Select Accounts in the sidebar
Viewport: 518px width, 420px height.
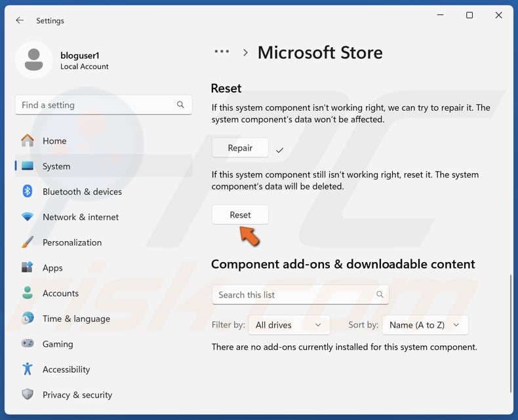click(60, 294)
